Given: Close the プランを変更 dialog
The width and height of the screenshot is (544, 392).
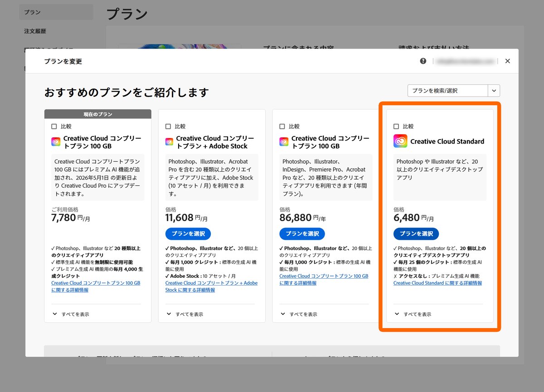Looking at the screenshot, I should coord(507,61).
